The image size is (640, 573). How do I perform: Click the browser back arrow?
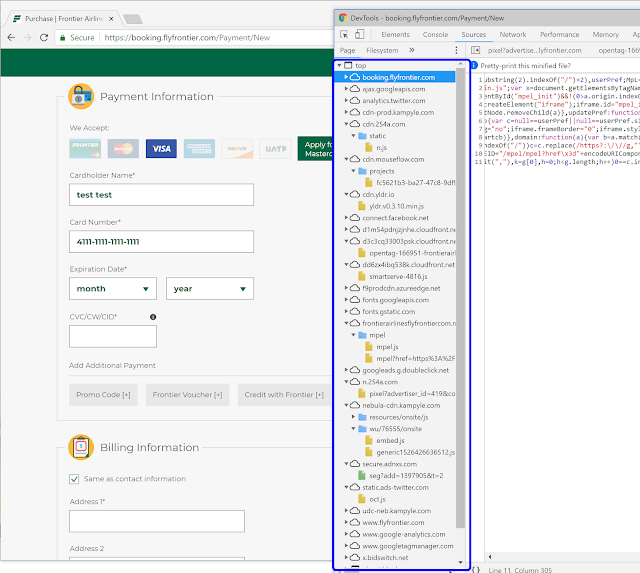coord(11,38)
